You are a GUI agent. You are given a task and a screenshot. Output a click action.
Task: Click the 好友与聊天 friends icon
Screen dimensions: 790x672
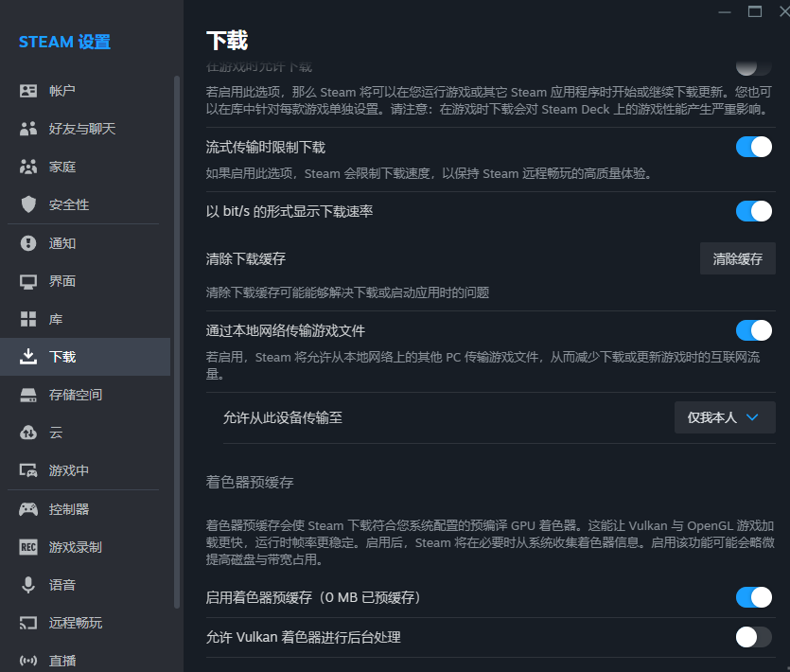[28, 129]
